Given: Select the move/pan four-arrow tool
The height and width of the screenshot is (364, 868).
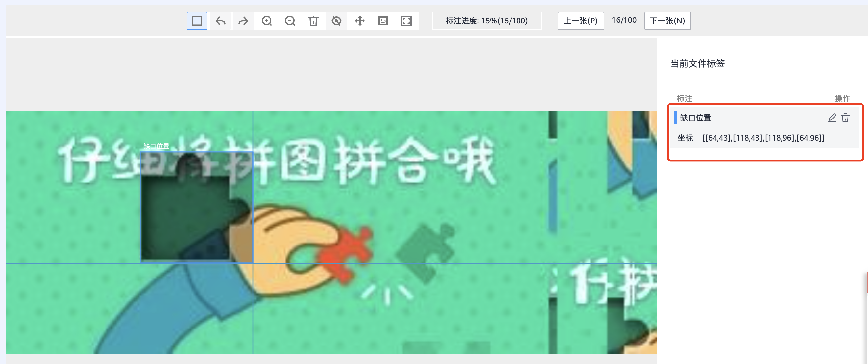Looking at the screenshot, I should point(360,21).
